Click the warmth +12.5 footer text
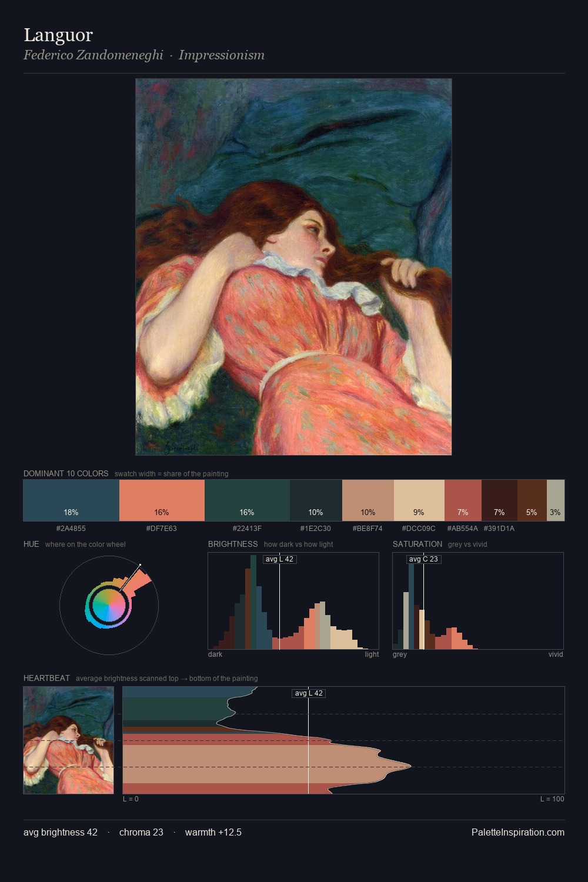The height and width of the screenshot is (882, 588). pyautogui.click(x=213, y=832)
